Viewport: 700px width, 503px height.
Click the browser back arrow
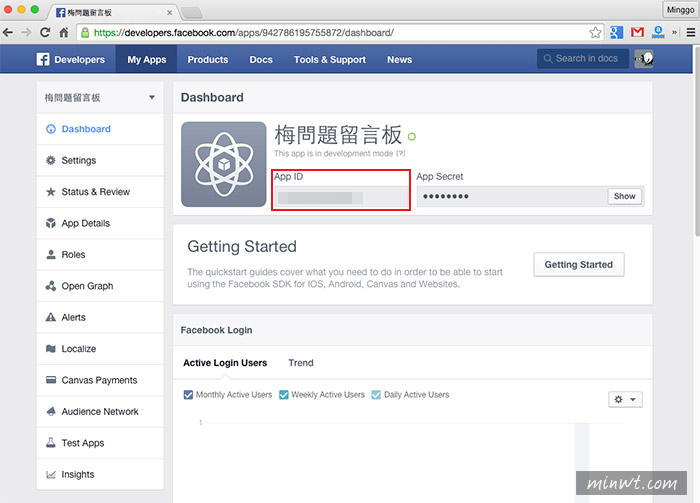8,33
